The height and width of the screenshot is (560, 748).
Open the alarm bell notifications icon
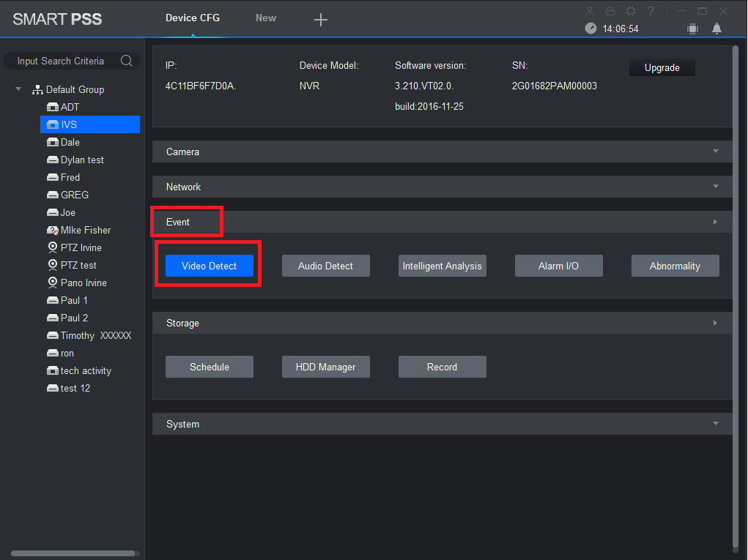click(716, 29)
